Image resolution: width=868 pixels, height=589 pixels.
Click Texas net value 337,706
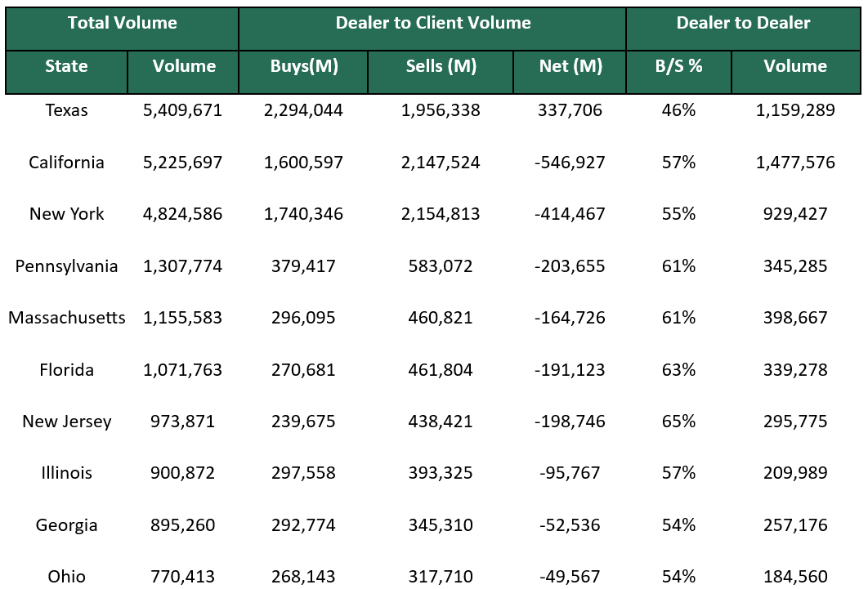(x=570, y=110)
